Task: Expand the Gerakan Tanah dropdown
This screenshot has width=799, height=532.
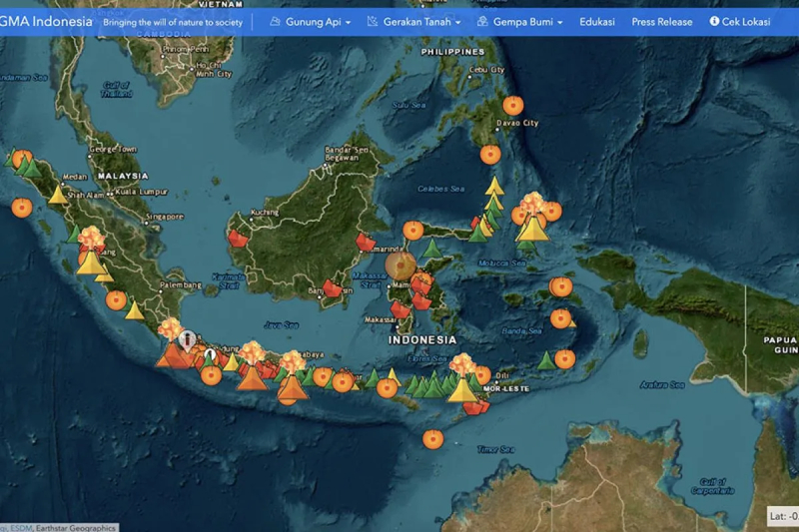Action: point(413,21)
